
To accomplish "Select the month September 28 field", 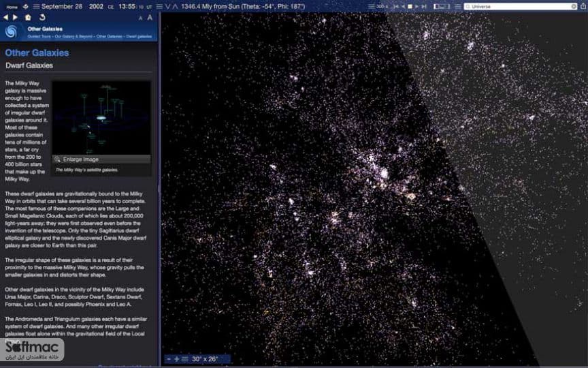I will [x=62, y=6].
